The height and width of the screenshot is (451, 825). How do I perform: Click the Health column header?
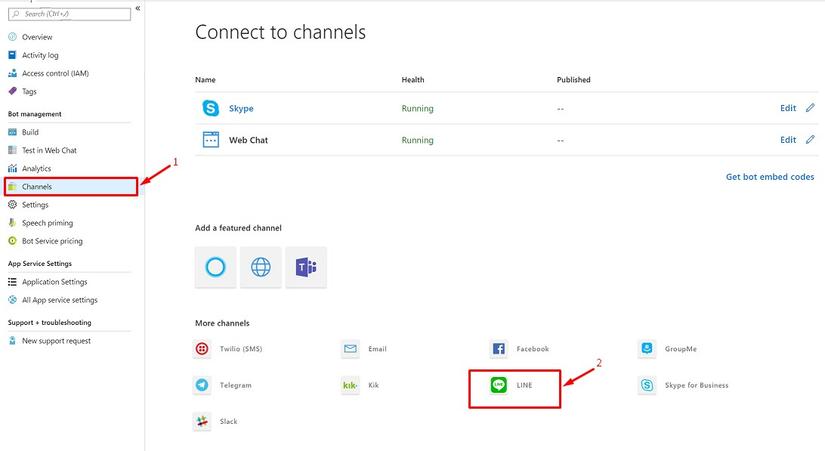tap(412, 79)
